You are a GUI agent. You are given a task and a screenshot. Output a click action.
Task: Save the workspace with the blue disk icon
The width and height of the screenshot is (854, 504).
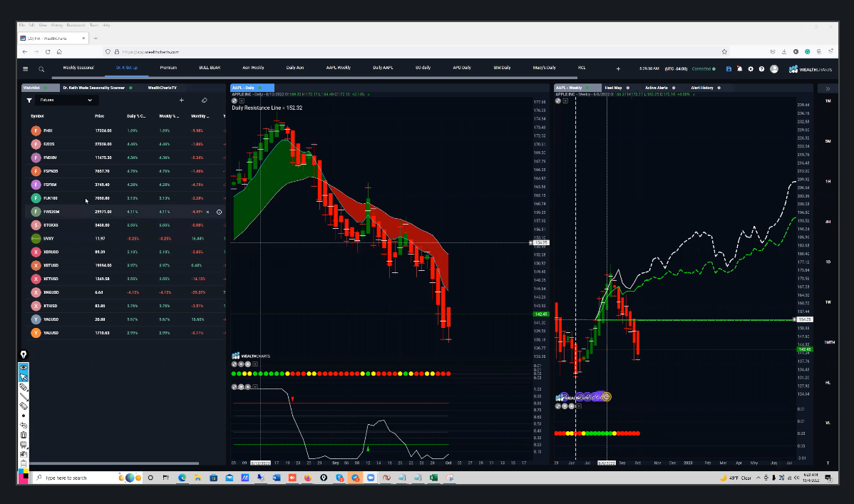(x=729, y=69)
